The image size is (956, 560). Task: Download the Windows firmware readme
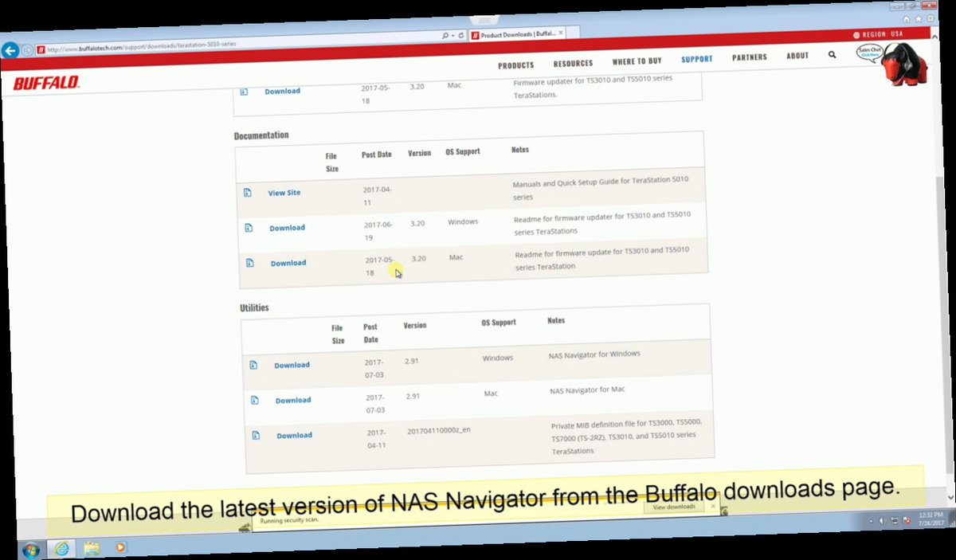coord(287,228)
